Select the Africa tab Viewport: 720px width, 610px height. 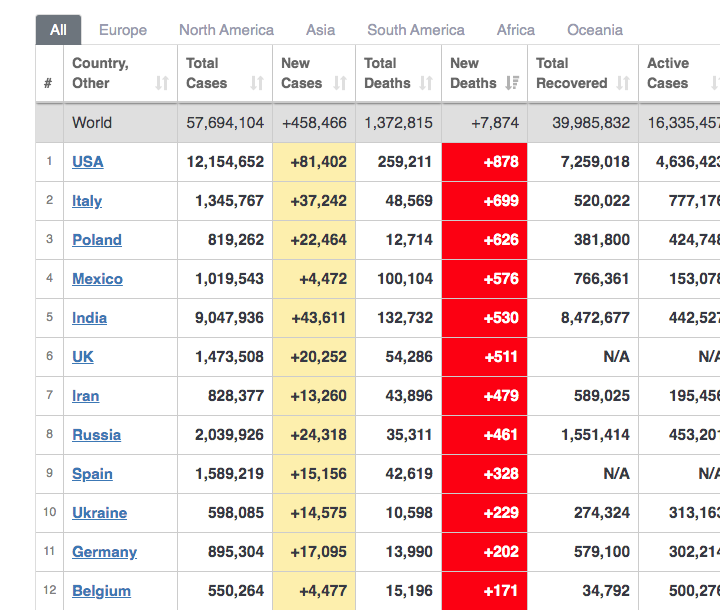[515, 30]
